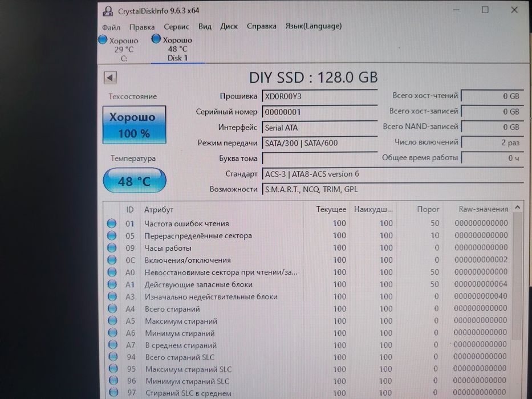Click the features field S.M.A.R.T., NCQ, TRIM, GPL
Screen dimensions: 532x399
click(392, 189)
